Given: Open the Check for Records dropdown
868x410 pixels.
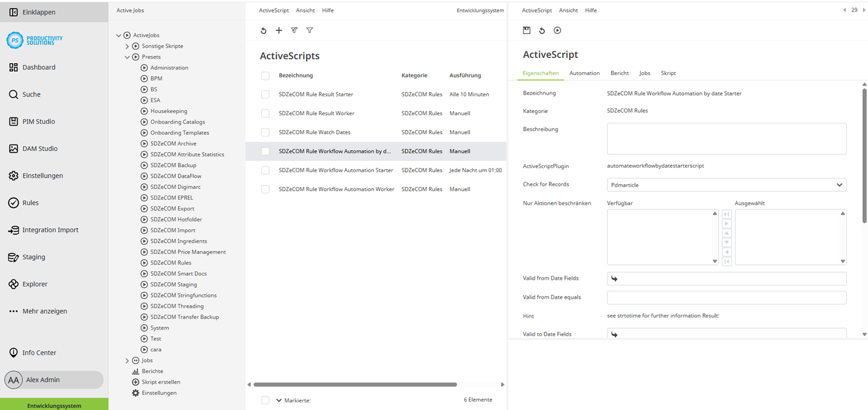Looking at the screenshot, I should coord(839,185).
